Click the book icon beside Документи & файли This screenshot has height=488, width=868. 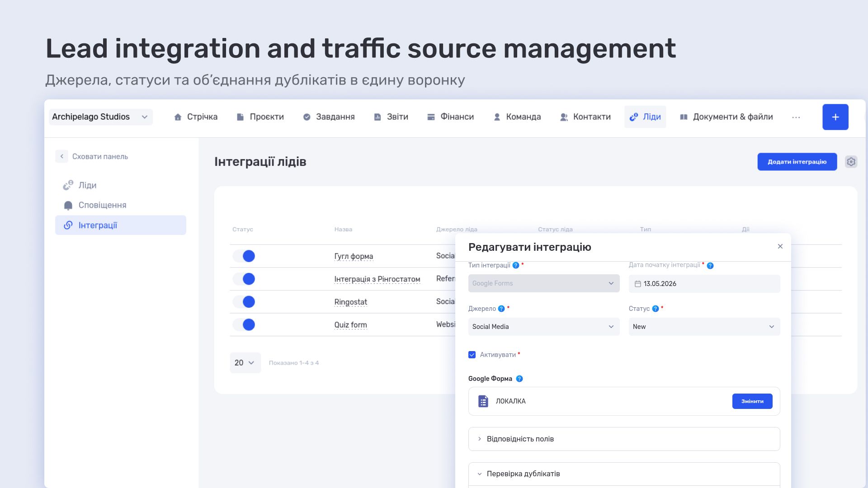[684, 117]
